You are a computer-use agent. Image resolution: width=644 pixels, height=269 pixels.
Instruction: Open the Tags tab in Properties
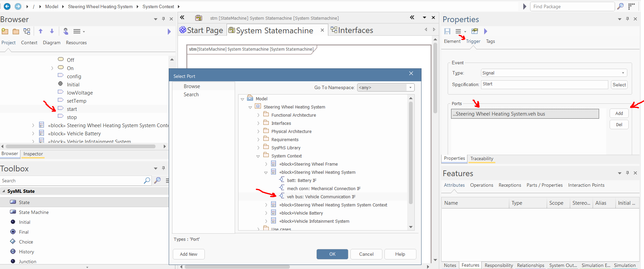coord(490,41)
